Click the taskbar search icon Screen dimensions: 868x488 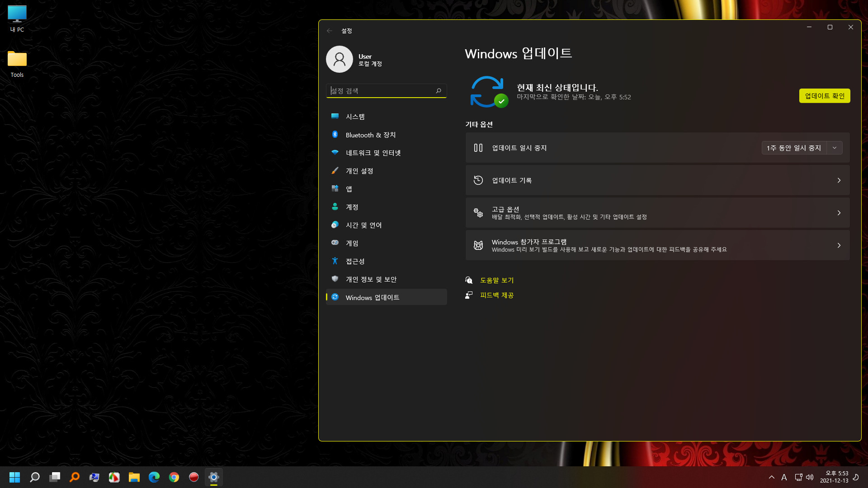click(35, 477)
